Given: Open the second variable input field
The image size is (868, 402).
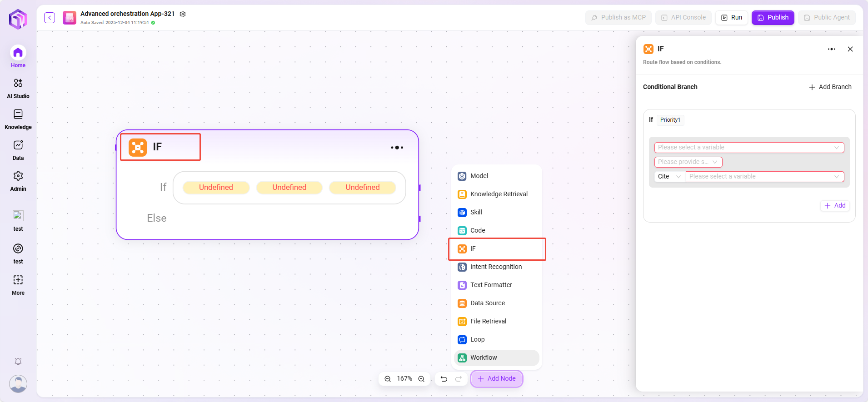Looking at the screenshot, I should pyautogui.click(x=764, y=177).
